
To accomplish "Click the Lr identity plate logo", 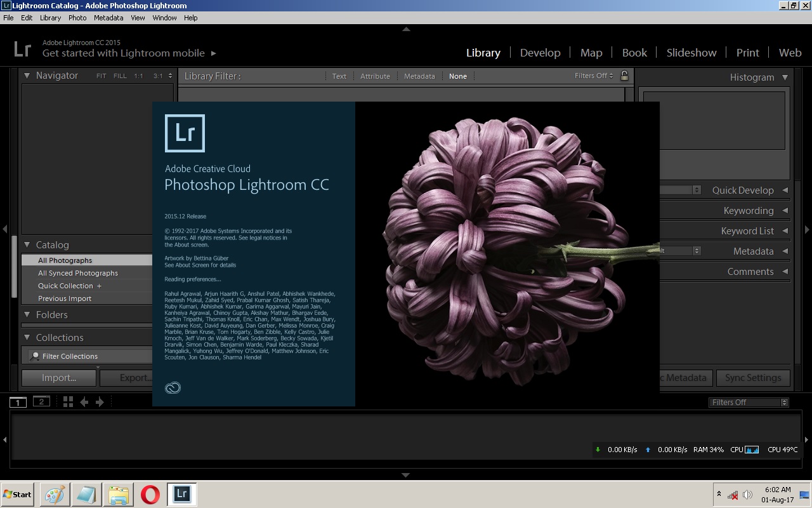I will 22,49.
